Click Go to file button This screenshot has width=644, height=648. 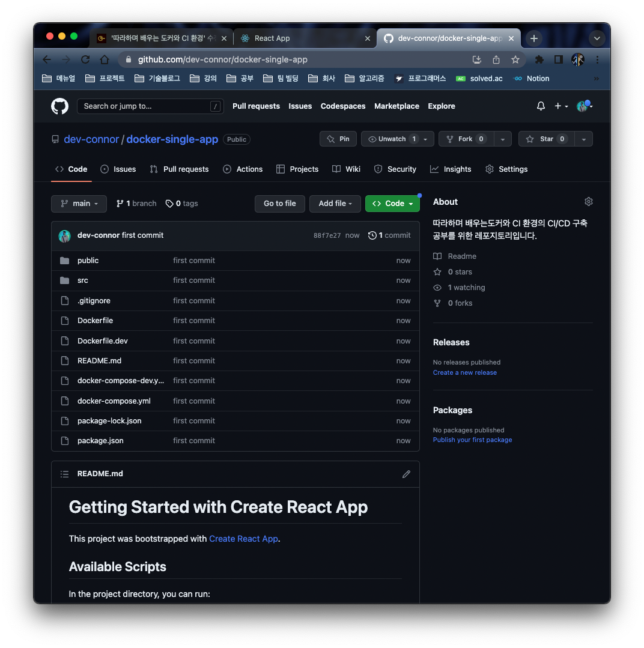[x=280, y=204]
